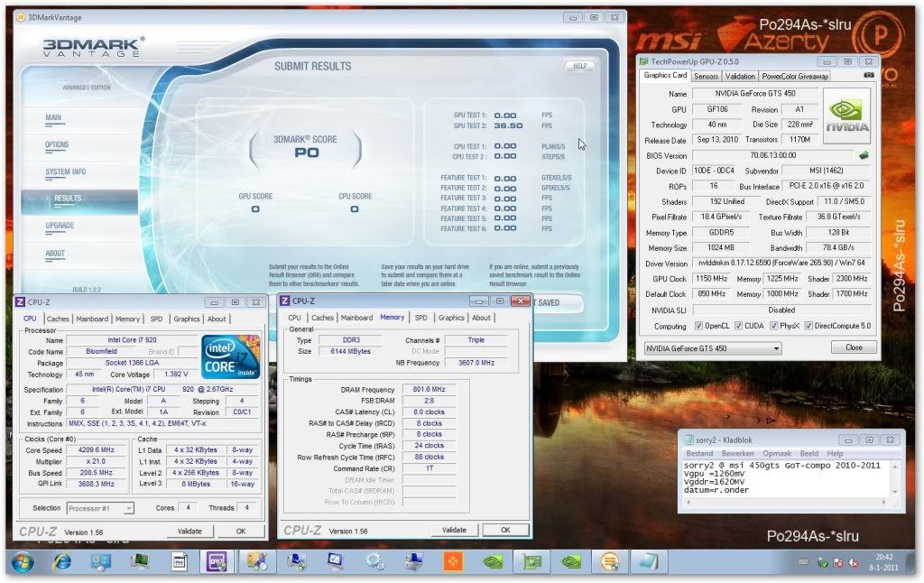Open CPU tab in CPU-Z memory window
This screenshot has height=583, width=924.
pos(295,318)
